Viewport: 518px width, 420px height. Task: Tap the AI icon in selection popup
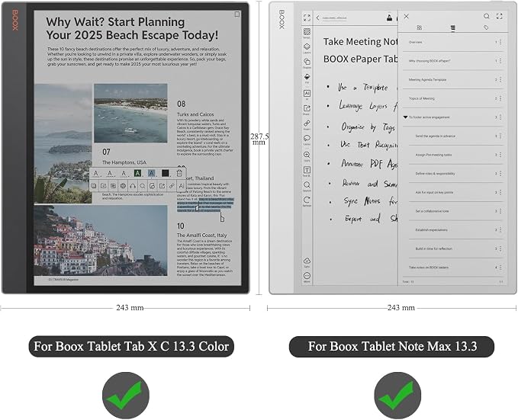(x=182, y=186)
